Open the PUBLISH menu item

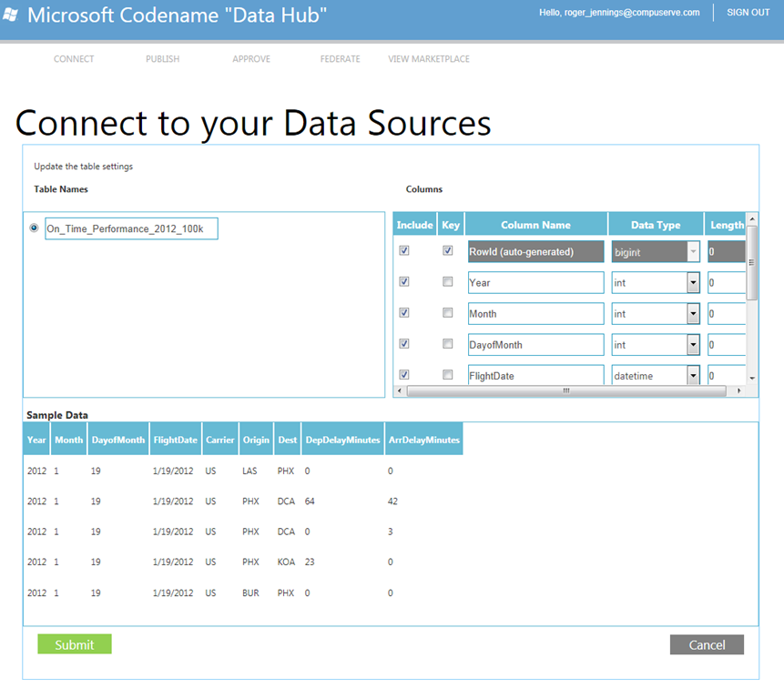pos(162,59)
